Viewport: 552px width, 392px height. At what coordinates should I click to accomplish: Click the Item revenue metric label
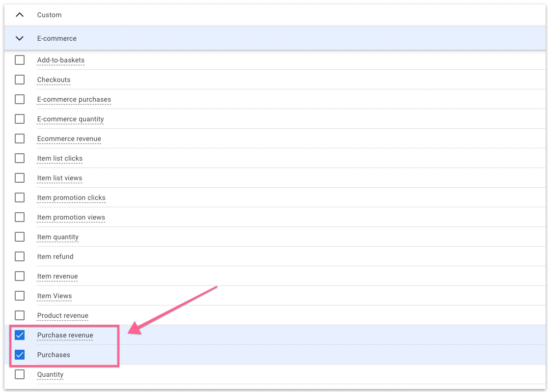57,276
